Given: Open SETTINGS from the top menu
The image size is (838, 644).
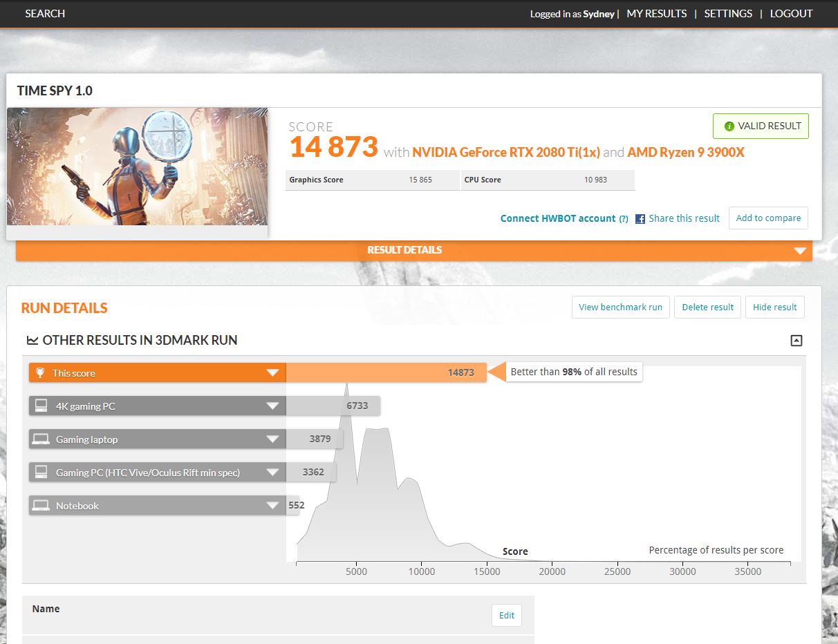Looking at the screenshot, I should coord(727,13).
